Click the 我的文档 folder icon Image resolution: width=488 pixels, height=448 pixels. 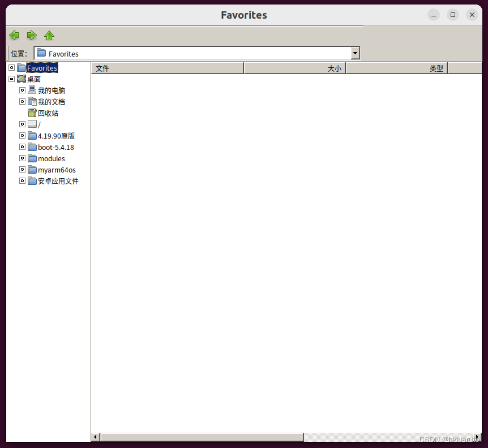tap(32, 101)
